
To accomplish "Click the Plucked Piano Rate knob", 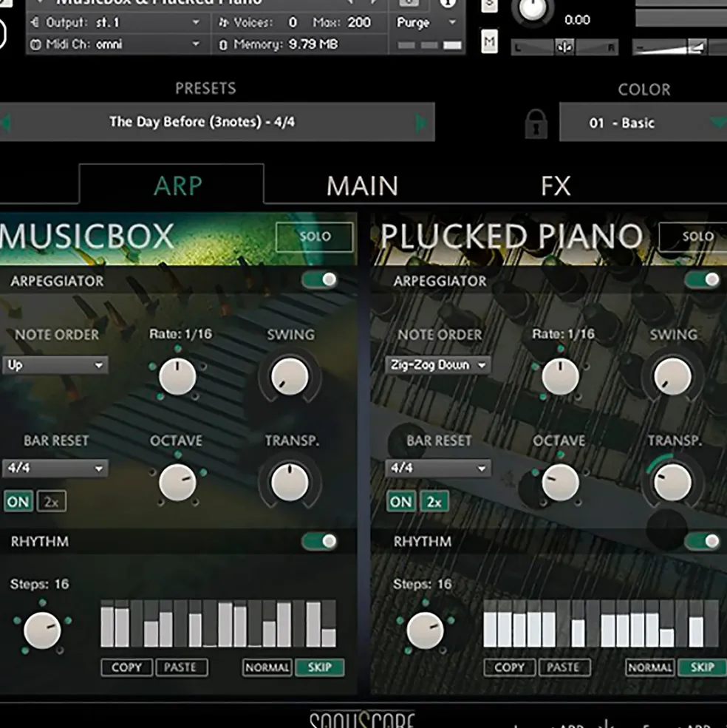I will (560, 376).
